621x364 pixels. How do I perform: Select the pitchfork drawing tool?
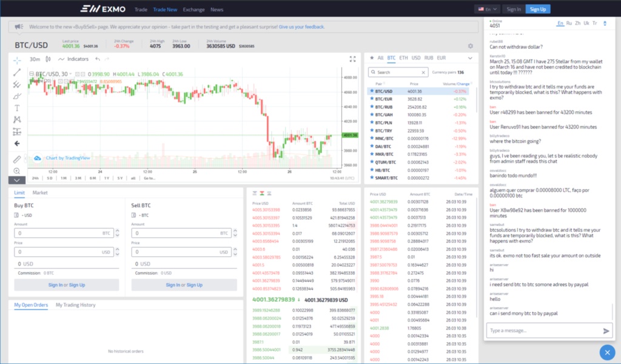17,84
